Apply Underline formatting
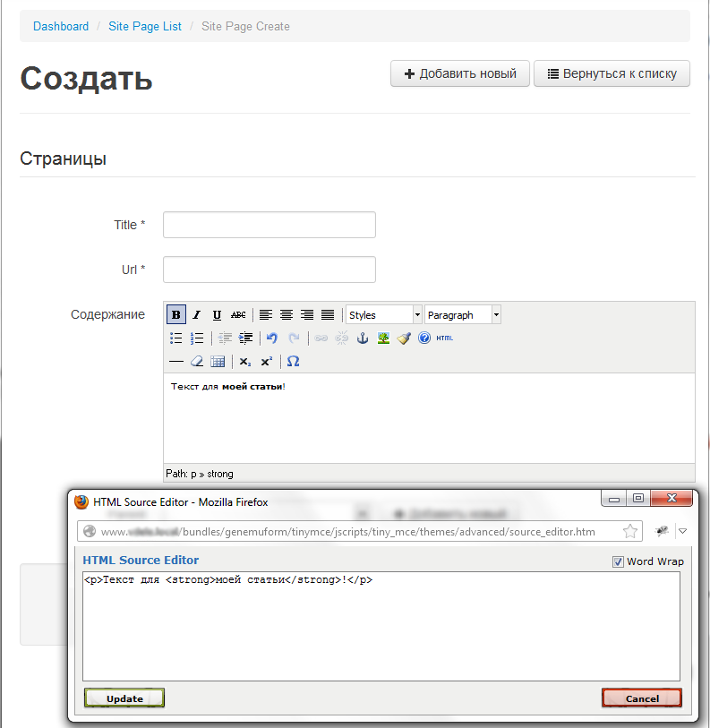710x728 pixels. pyautogui.click(x=217, y=315)
